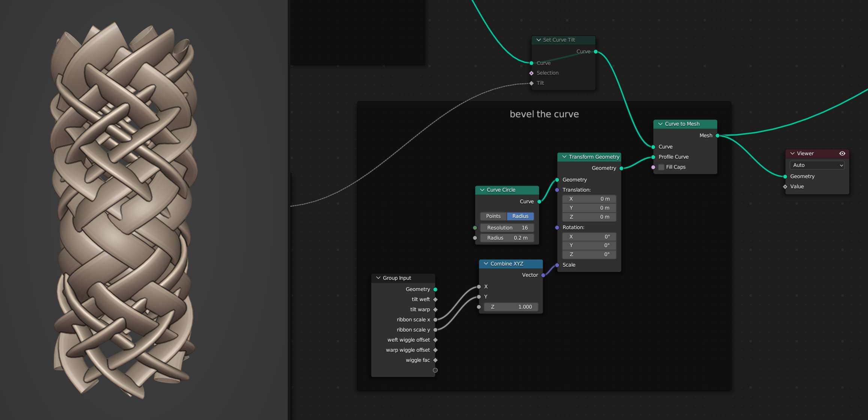This screenshot has width=868, height=420.
Task: Collapse the Curve to Mesh node
Action: tap(660, 124)
